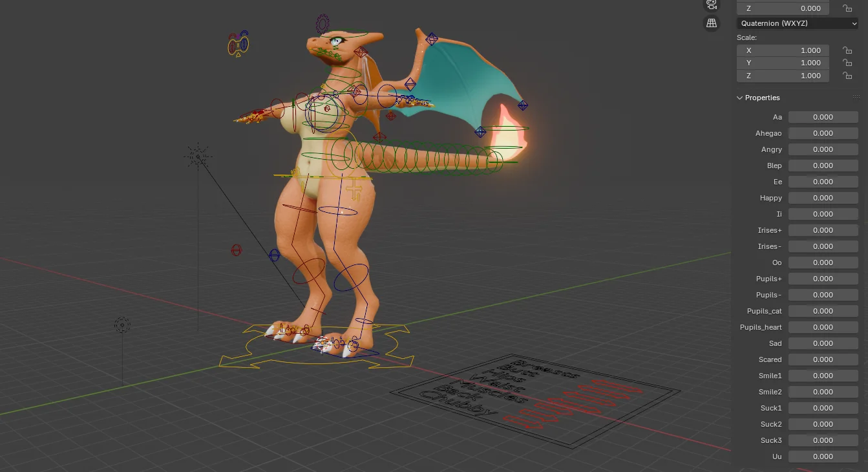Lock the Scale Y value
The image size is (868, 472).
pos(847,63)
